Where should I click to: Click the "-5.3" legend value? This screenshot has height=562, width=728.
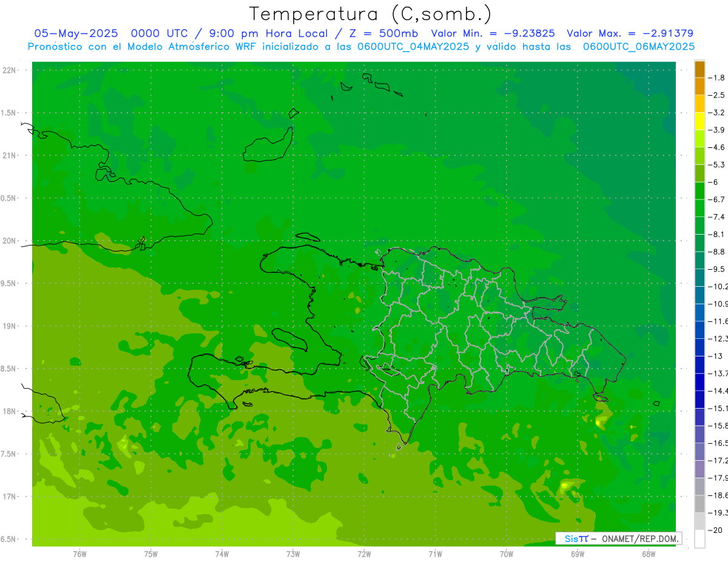[x=717, y=164]
